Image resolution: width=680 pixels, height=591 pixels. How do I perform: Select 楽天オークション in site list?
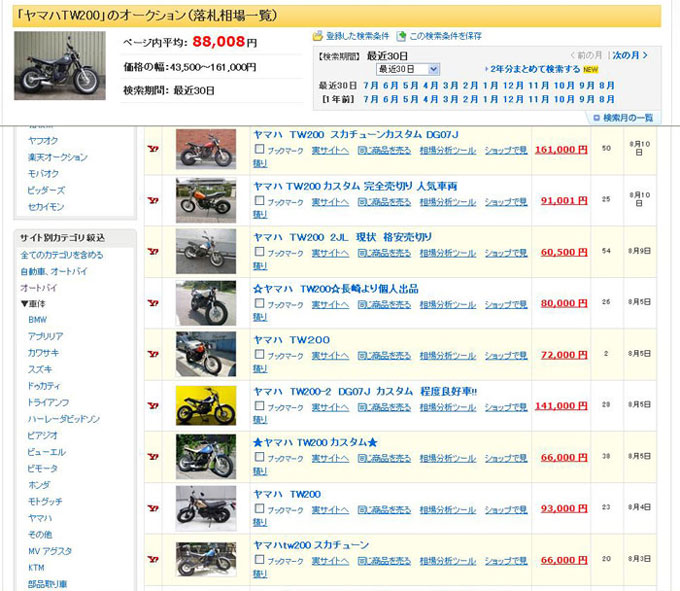(x=57, y=157)
